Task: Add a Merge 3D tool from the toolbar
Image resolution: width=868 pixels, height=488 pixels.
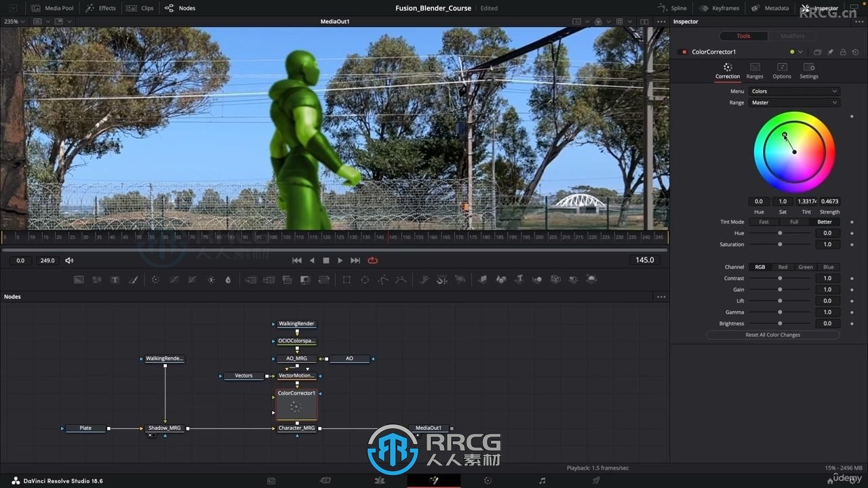Action: [x=537, y=279]
